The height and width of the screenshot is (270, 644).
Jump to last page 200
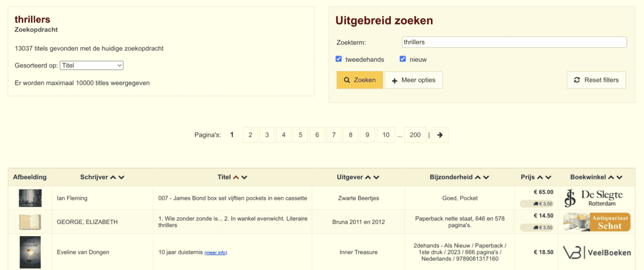(x=415, y=135)
